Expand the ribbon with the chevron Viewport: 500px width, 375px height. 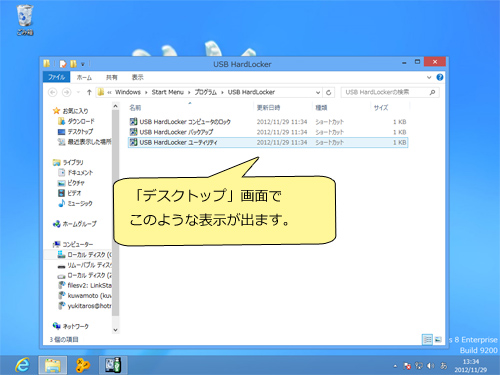click(429, 77)
